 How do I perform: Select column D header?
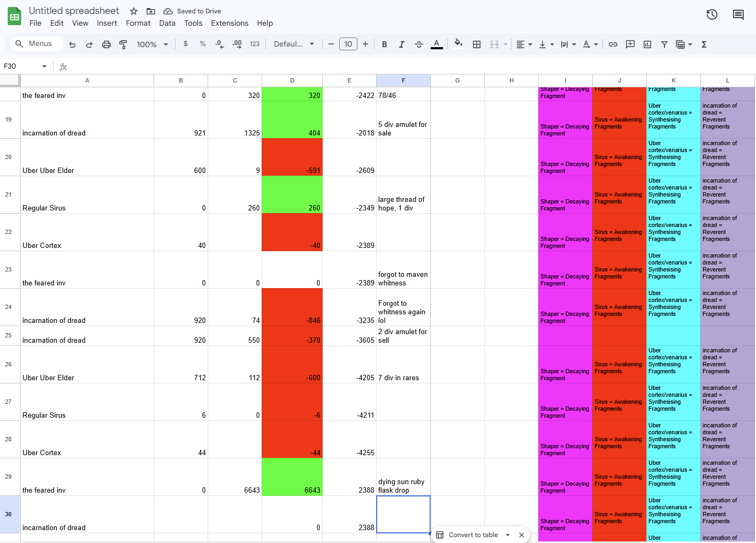pos(292,80)
